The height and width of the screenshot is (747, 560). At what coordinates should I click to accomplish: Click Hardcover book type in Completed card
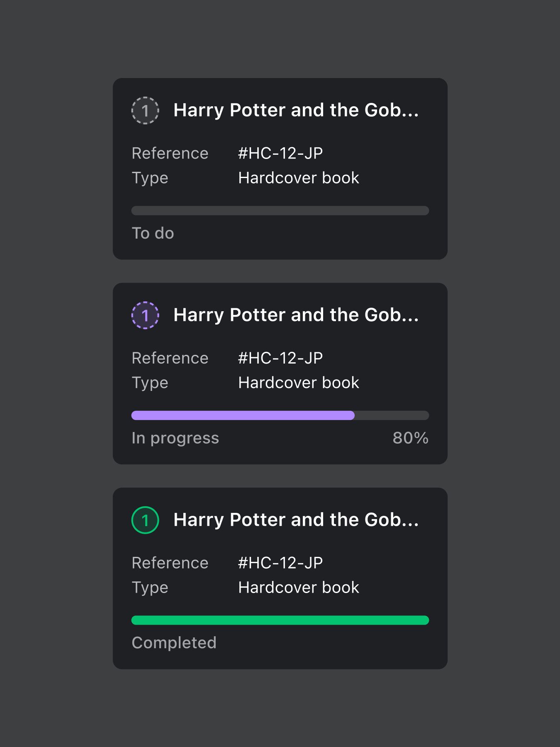click(299, 588)
